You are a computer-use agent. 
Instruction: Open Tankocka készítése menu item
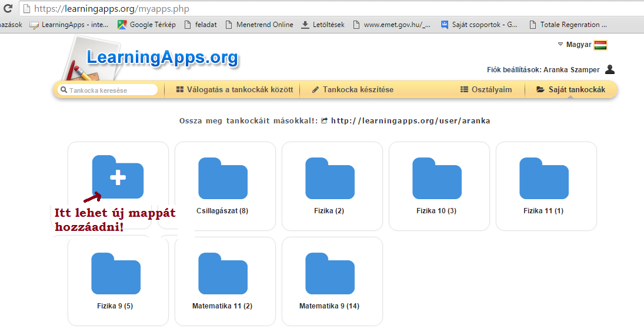(x=352, y=89)
